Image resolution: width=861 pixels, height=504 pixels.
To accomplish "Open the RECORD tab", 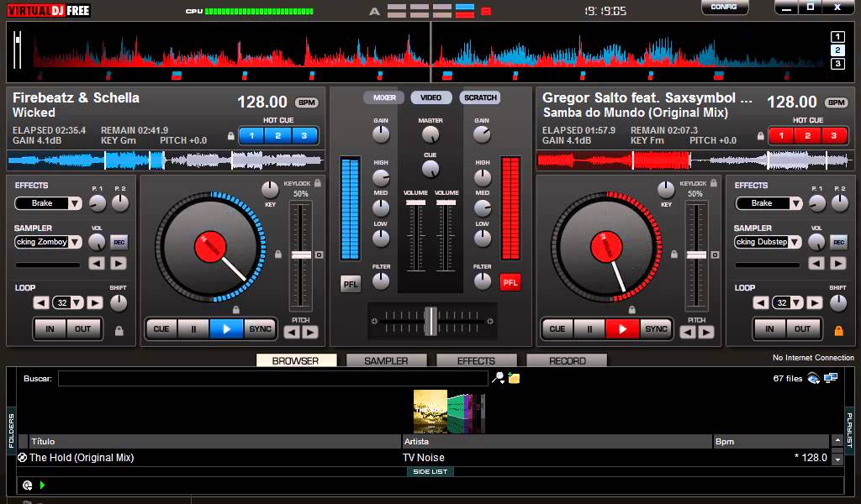I will (567, 361).
